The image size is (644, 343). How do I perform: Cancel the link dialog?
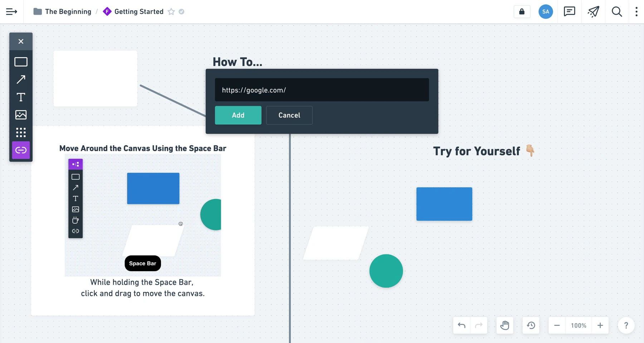click(289, 115)
